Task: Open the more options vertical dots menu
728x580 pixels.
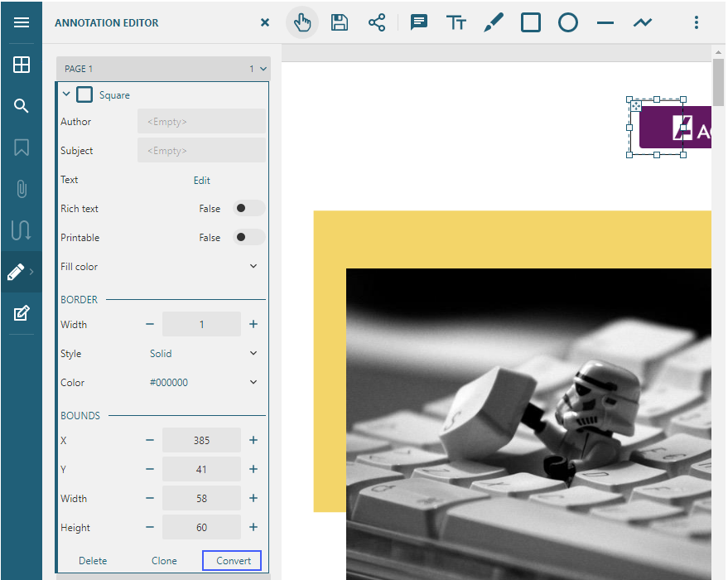Action: [x=696, y=22]
